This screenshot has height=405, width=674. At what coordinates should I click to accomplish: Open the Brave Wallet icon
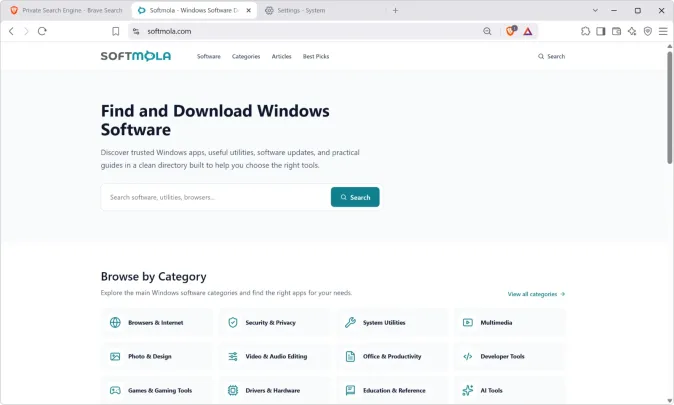pyautogui.click(x=616, y=31)
